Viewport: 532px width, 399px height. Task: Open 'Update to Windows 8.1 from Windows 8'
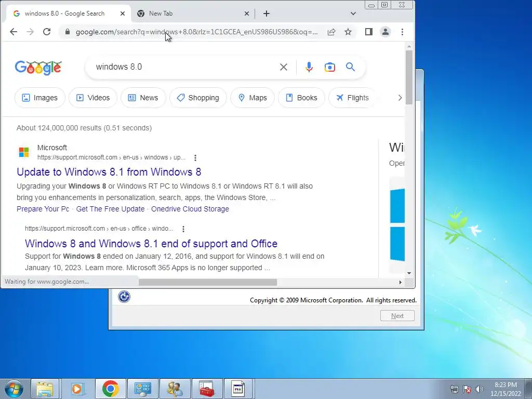pyautogui.click(x=109, y=172)
